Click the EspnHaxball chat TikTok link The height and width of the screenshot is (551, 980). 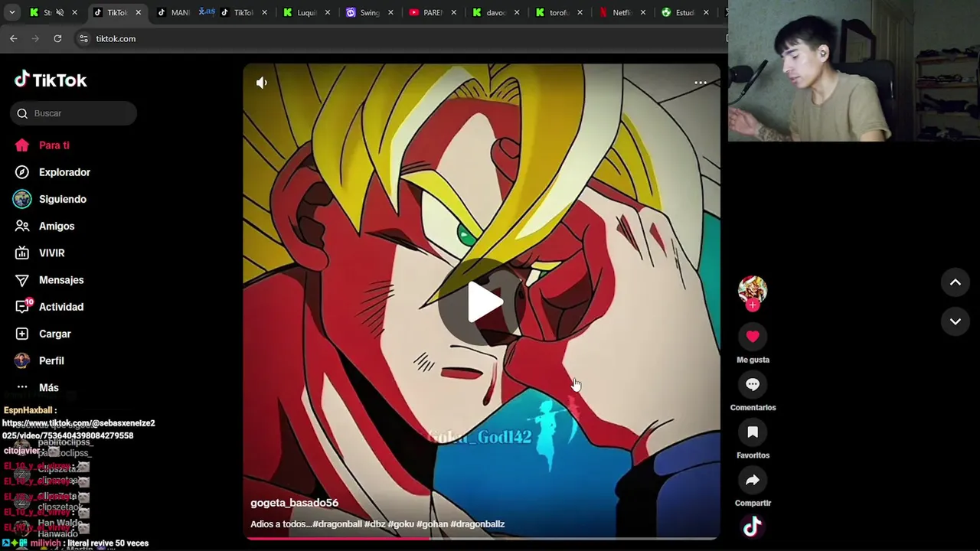coord(78,429)
